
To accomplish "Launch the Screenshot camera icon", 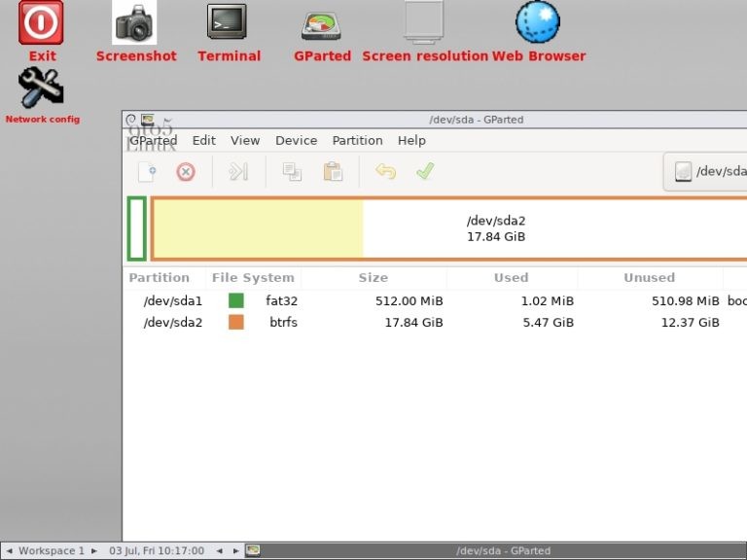I will pos(134,23).
